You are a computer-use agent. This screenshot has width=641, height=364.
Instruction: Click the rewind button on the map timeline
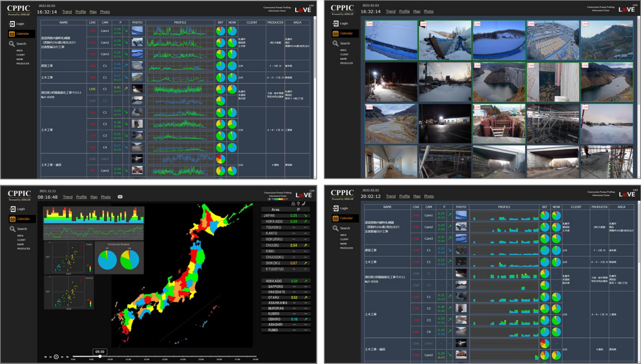coord(46,357)
